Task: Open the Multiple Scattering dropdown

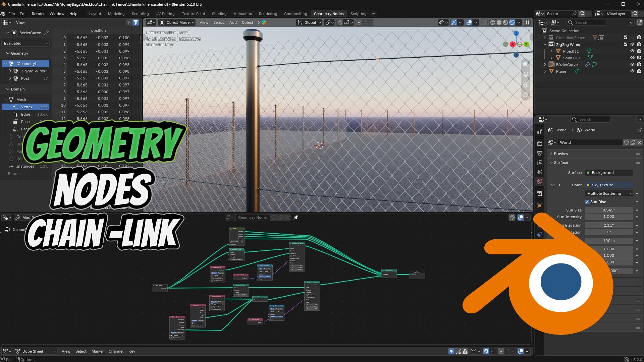Action: [609, 193]
